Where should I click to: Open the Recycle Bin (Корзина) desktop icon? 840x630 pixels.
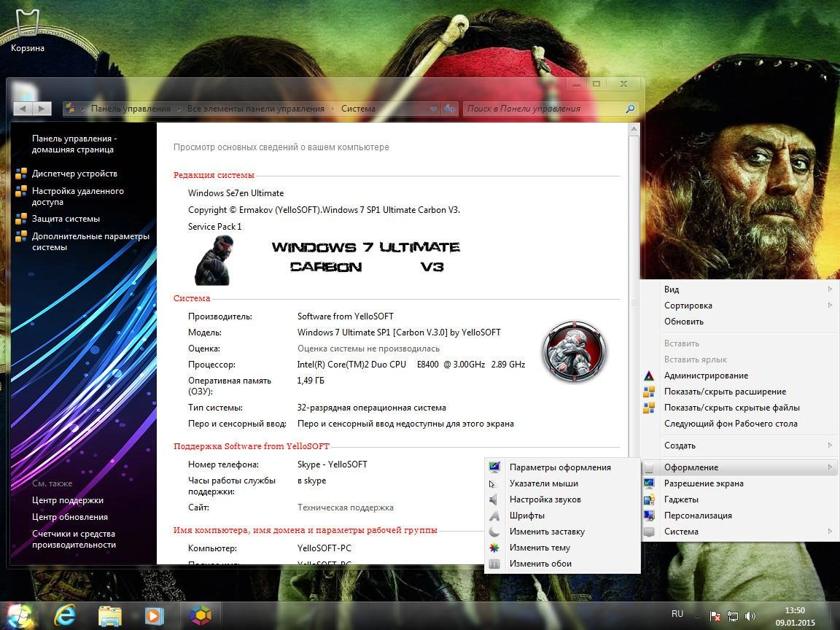coord(27,29)
